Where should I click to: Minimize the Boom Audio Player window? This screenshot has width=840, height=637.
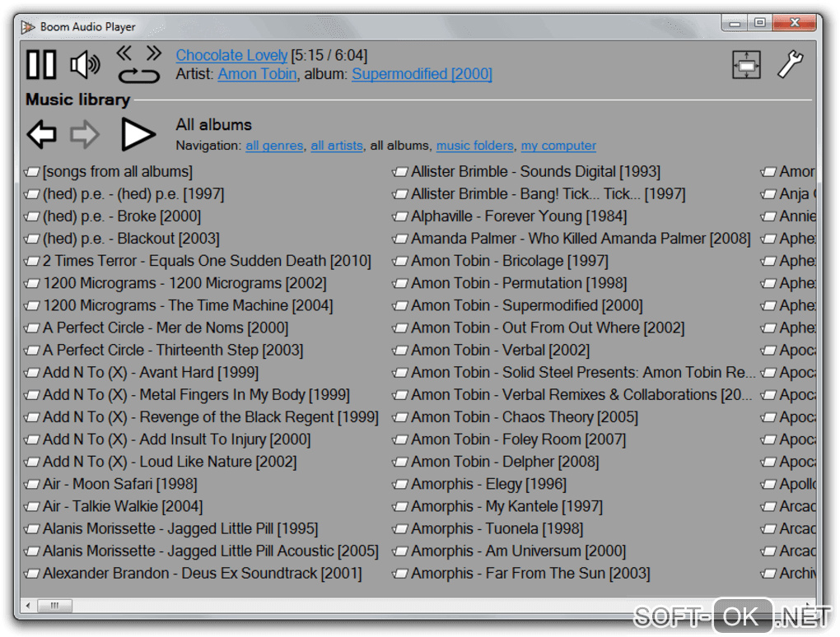(x=735, y=23)
